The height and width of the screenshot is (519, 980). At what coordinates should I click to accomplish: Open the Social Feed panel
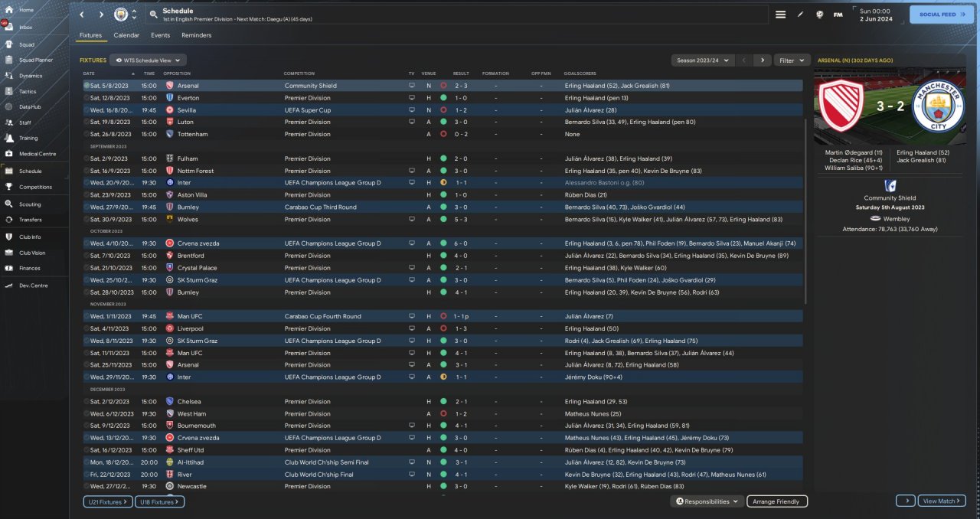[941, 15]
